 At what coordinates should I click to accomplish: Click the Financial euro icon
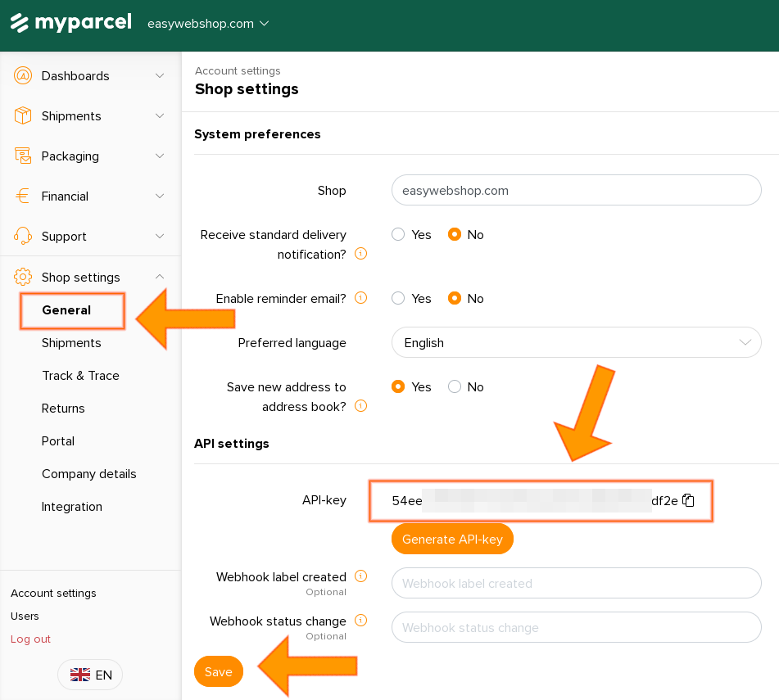click(23, 196)
